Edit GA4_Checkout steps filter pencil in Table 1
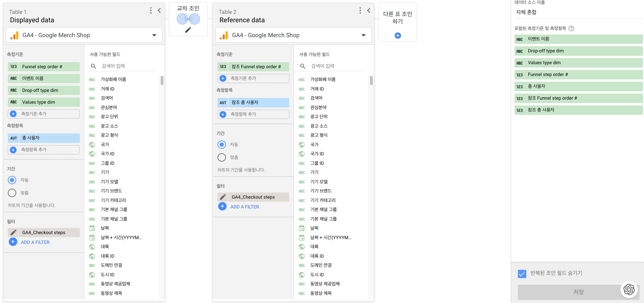The width and height of the screenshot is (644, 303). pos(13,232)
